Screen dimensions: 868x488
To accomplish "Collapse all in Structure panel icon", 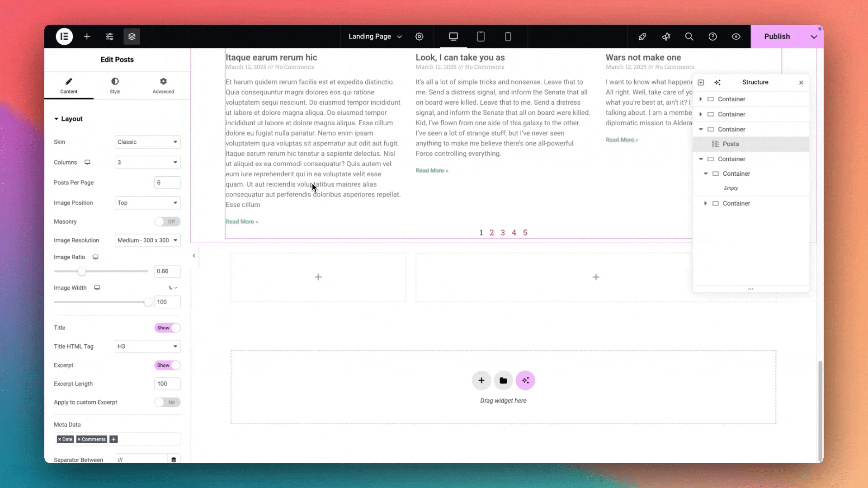I will [x=701, y=82].
